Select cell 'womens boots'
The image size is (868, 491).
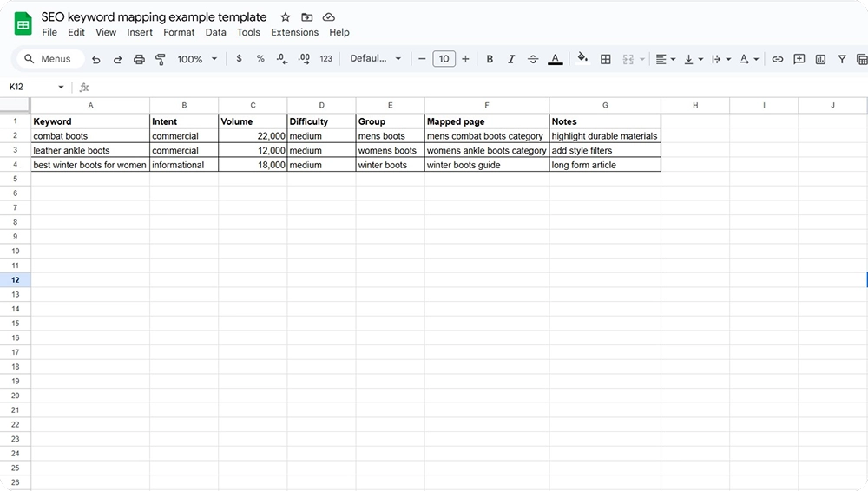click(391, 150)
